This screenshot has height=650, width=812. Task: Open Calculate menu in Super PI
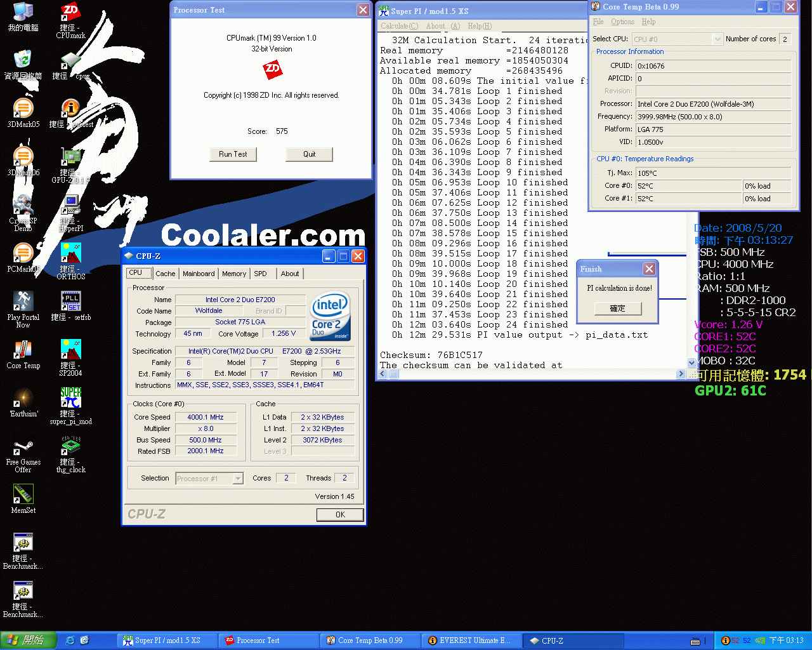pyautogui.click(x=399, y=26)
